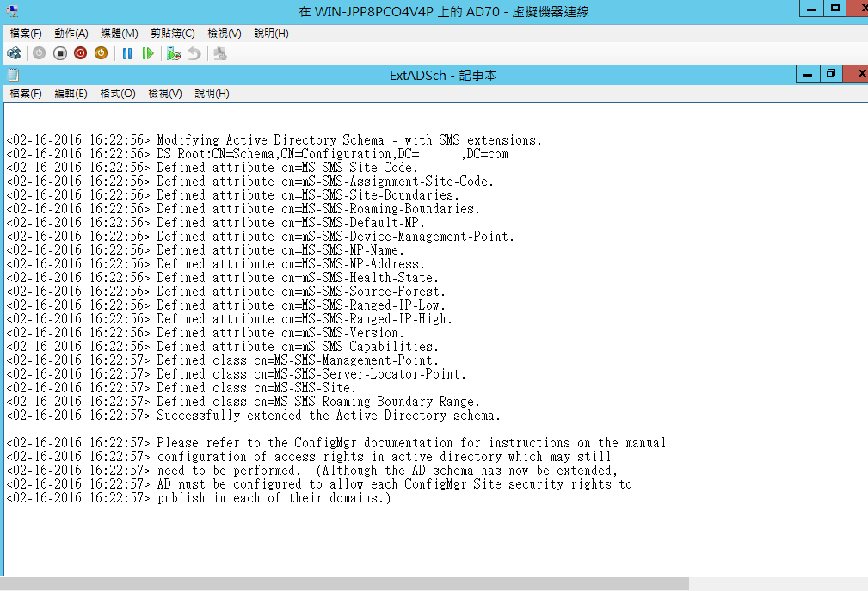Image resolution: width=868 pixels, height=591 pixels.
Task: Open the VM connection 說明(H) menu
Action: click(x=271, y=34)
